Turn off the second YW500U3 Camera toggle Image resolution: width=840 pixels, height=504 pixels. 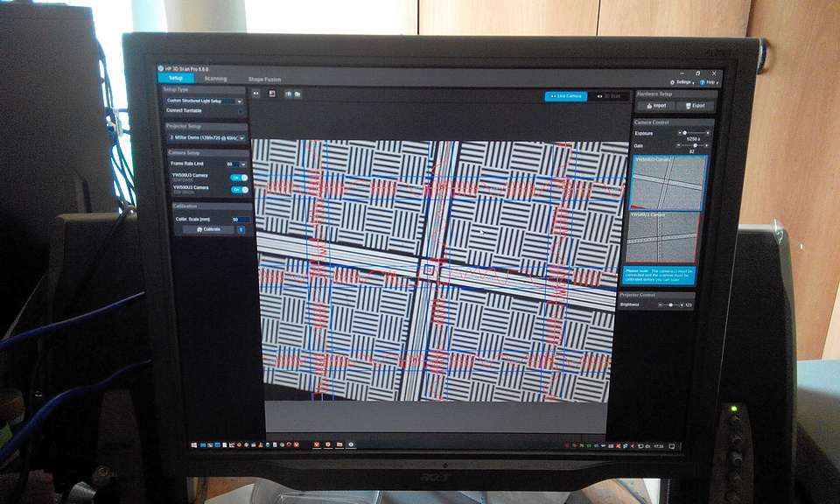(238, 190)
